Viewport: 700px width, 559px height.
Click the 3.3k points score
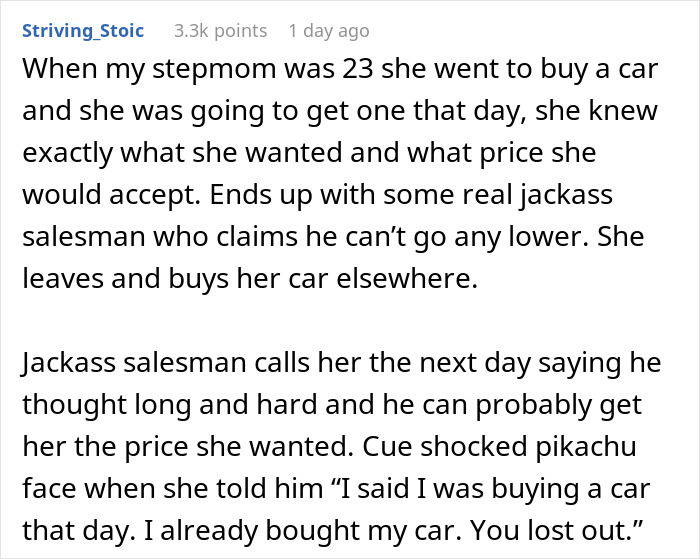[x=220, y=31]
